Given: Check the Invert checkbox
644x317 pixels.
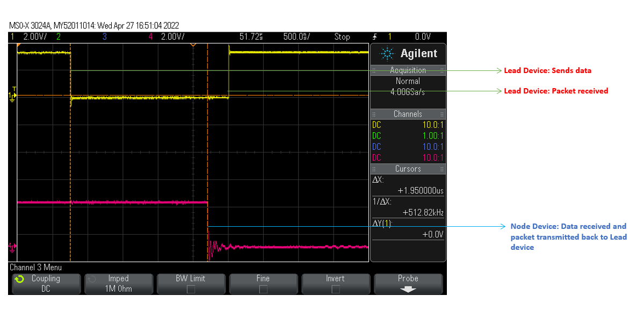Looking at the screenshot, I should click(x=335, y=289).
